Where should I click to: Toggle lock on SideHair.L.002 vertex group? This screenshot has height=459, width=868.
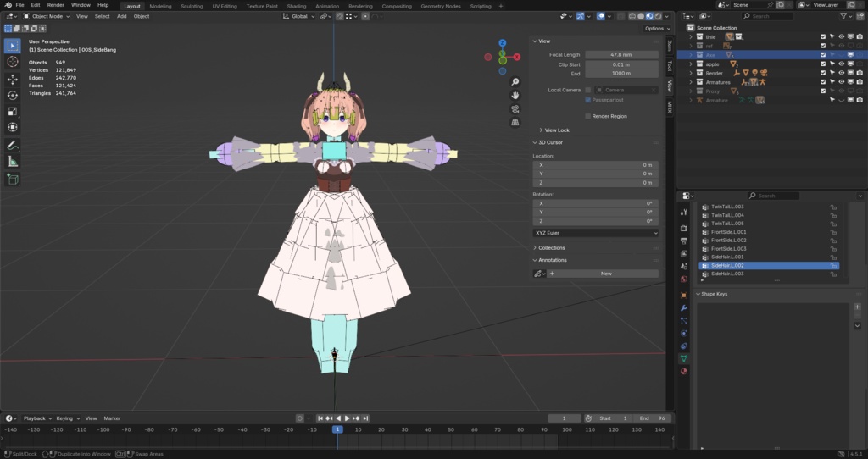(x=833, y=266)
